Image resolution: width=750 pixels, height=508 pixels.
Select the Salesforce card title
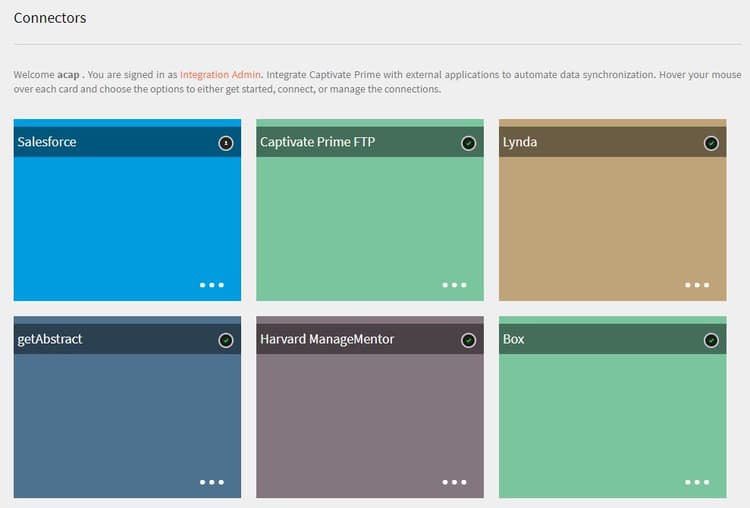(x=47, y=142)
